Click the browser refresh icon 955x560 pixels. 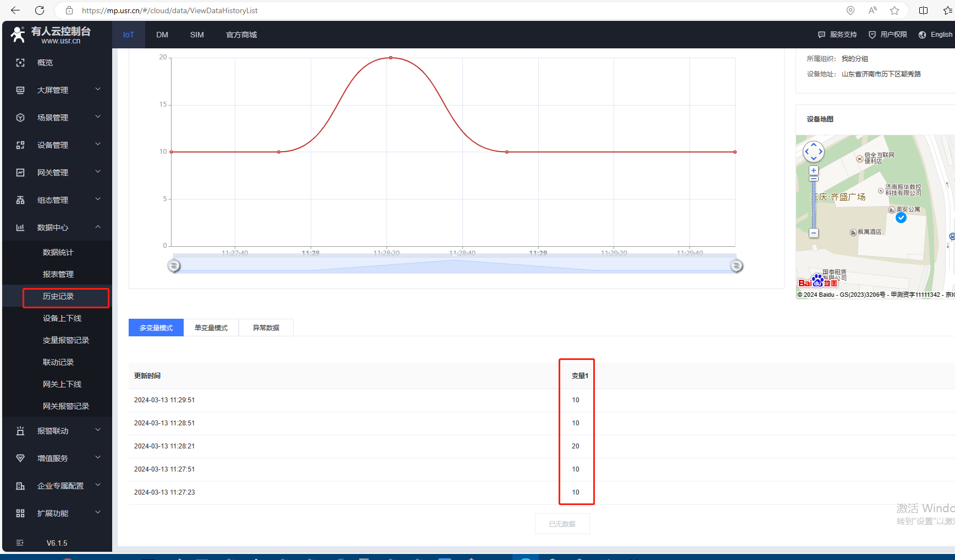pos(40,10)
